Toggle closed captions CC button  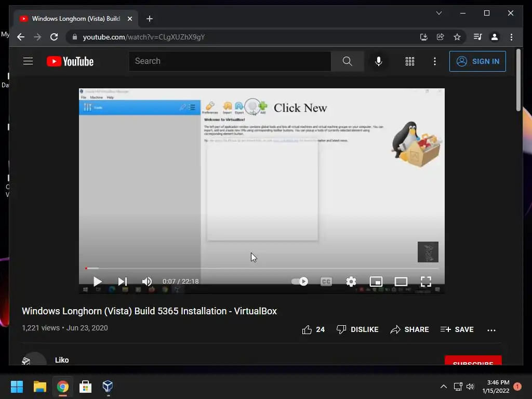pyautogui.click(x=326, y=281)
